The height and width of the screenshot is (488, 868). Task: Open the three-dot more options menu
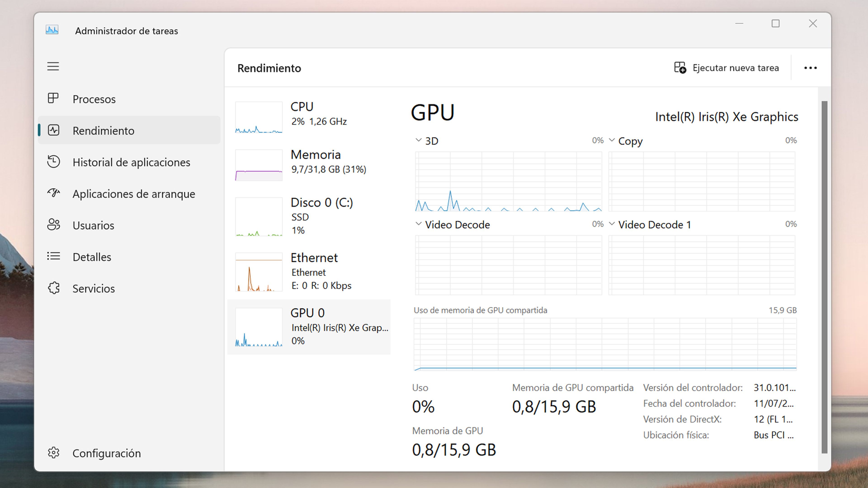pyautogui.click(x=810, y=68)
